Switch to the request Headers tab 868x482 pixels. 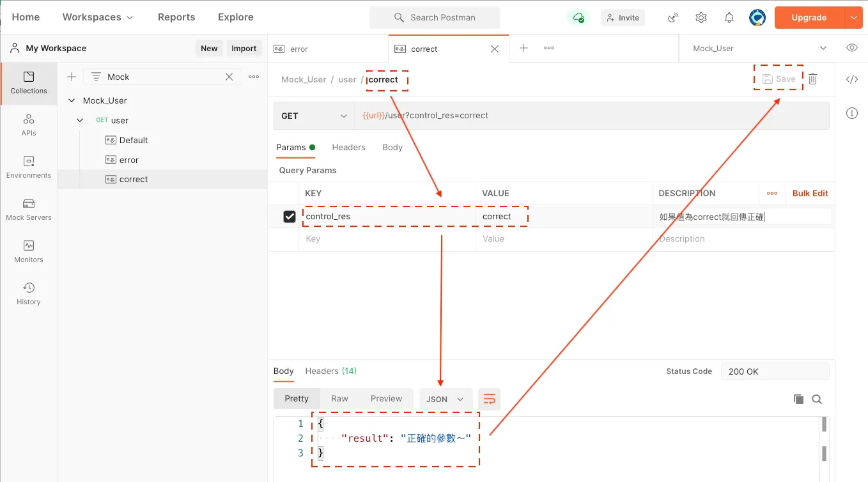pos(348,147)
